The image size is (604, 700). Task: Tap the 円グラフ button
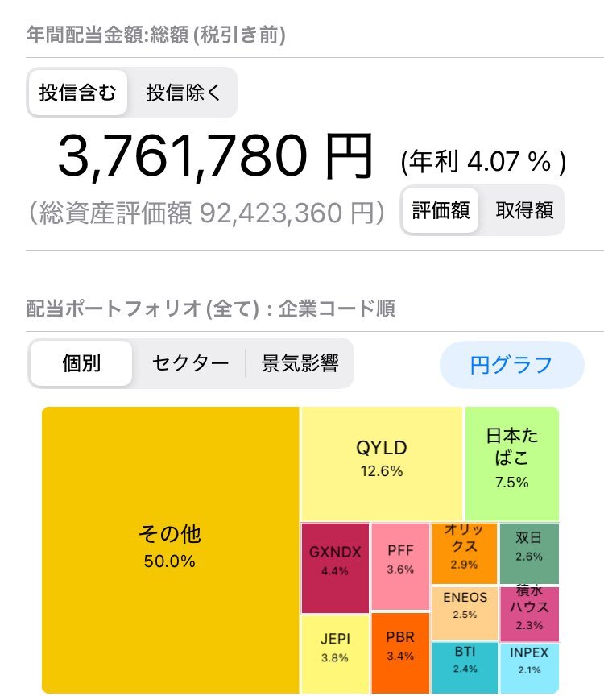tap(511, 365)
